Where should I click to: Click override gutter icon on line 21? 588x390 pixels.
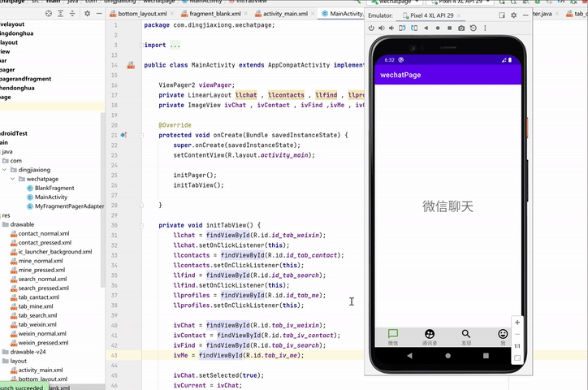pos(123,135)
